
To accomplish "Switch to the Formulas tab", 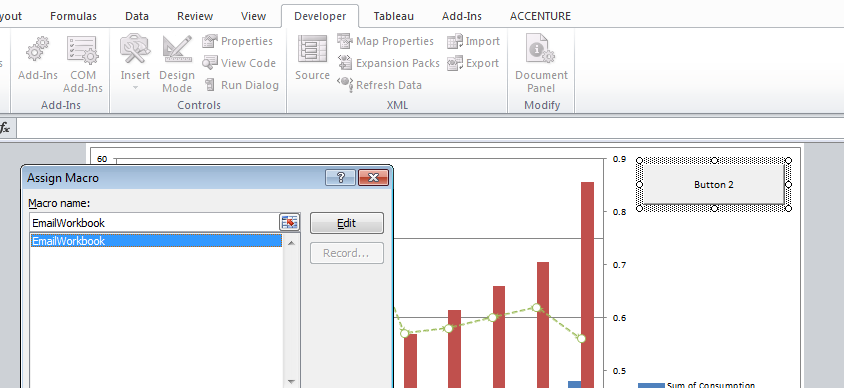I will [73, 16].
